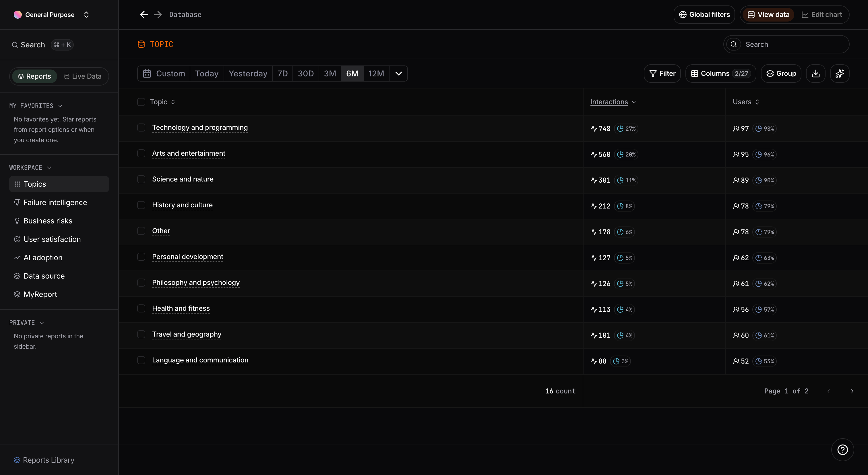The width and height of the screenshot is (868, 475).
Task: Go to previous page arrow
Action: click(x=829, y=391)
